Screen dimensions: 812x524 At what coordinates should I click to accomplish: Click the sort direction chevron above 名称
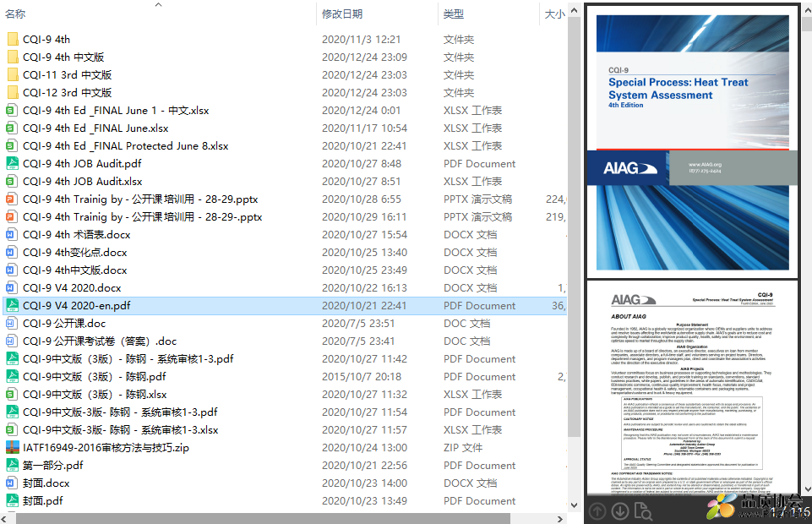[x=159, y=5]
